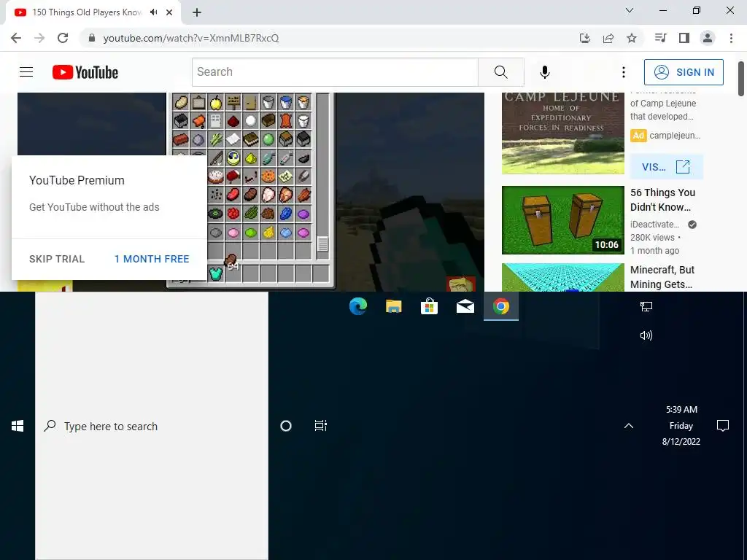Image resolution: width=747 pixels, height=560 pixels.
Task: Toggle the Chrome side panel icon
Action: pyautogui.click(x=684, y=38)
